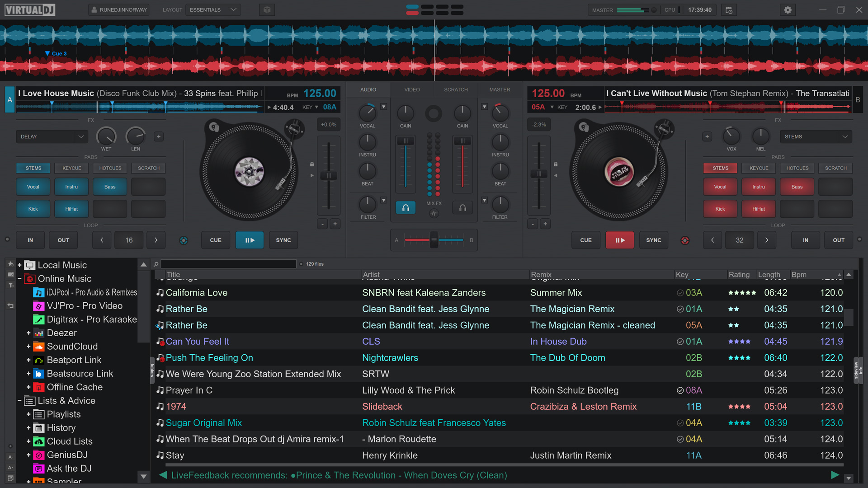The image size is (868, 488).
Task: Click the search magnifier in the library
Action: coord(156,264)
